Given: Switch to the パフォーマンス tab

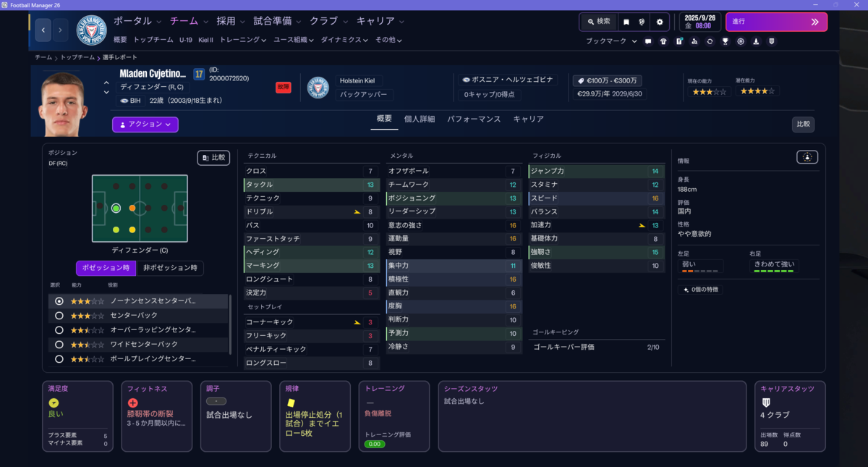Looking at the screenshot, I should pyautogui.click(x=474, y=119).
